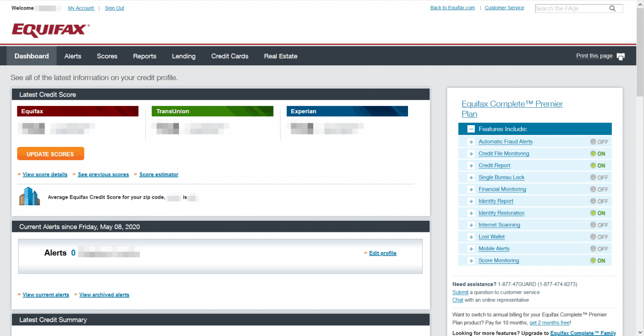The height and width of the screenshot is (336, 644).
Task: Switch to the Credit Cards tab
Action: tap(230, 56)
